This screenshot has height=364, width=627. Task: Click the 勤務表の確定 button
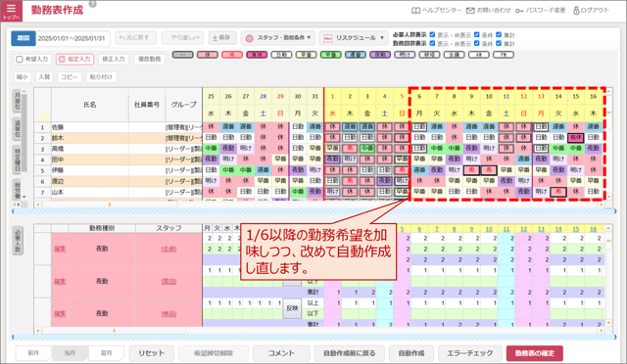click(535, 353)
